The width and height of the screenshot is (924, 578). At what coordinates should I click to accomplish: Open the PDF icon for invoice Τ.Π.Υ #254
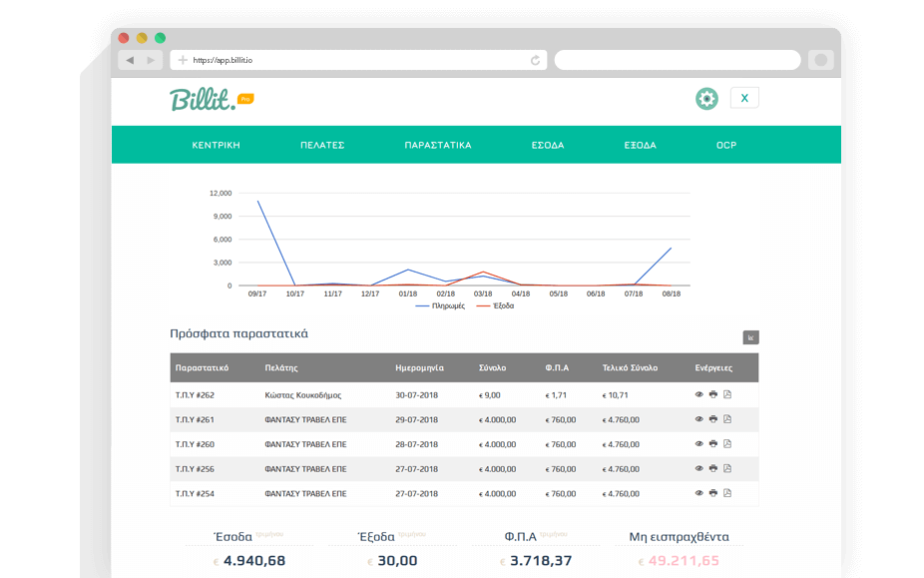click(x=726, y=492)
